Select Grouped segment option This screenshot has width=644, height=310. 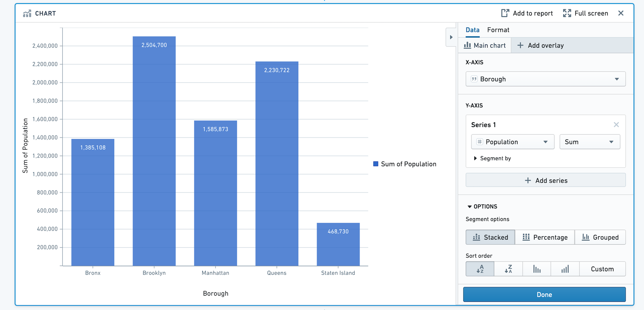[600, 237]
